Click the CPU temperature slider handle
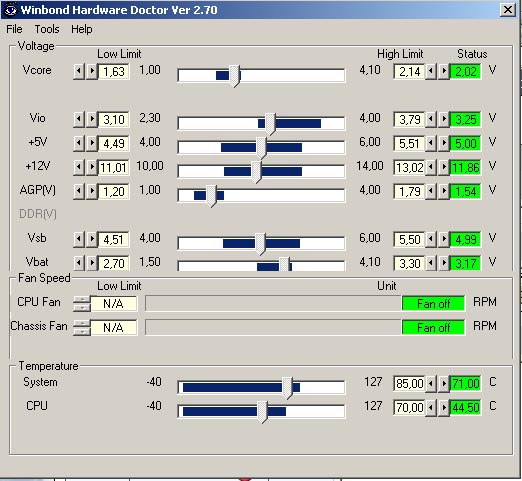Image resolution: width=522 pixels, height=481 pixels. tap(262, 412)
